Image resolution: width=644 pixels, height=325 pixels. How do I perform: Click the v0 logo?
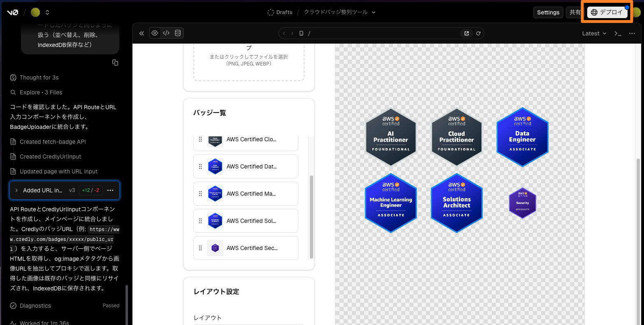[x=12, y=12]
